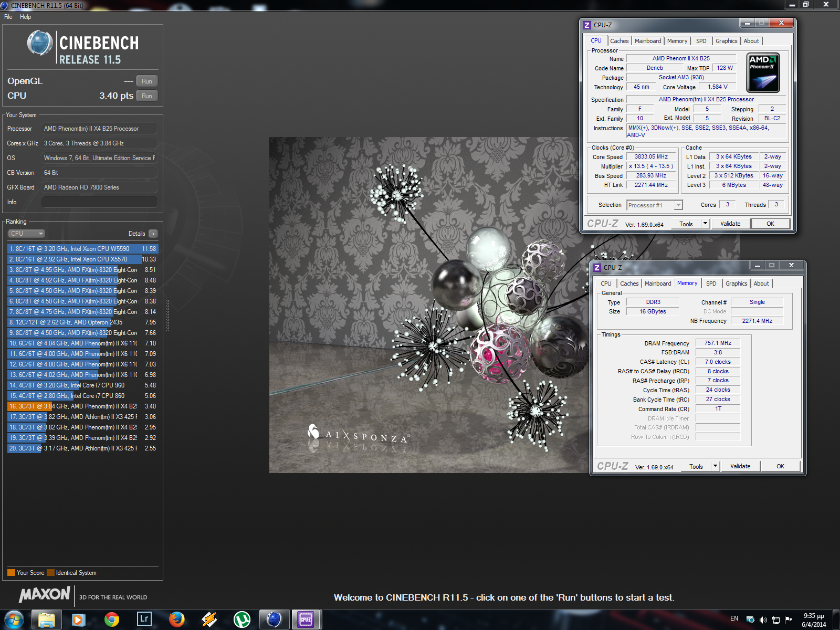Image resolution: width=840 pixels, height=630 pixels.
Task: Click the orange Your Score legend swatch
Action: (x=11, y=573)
